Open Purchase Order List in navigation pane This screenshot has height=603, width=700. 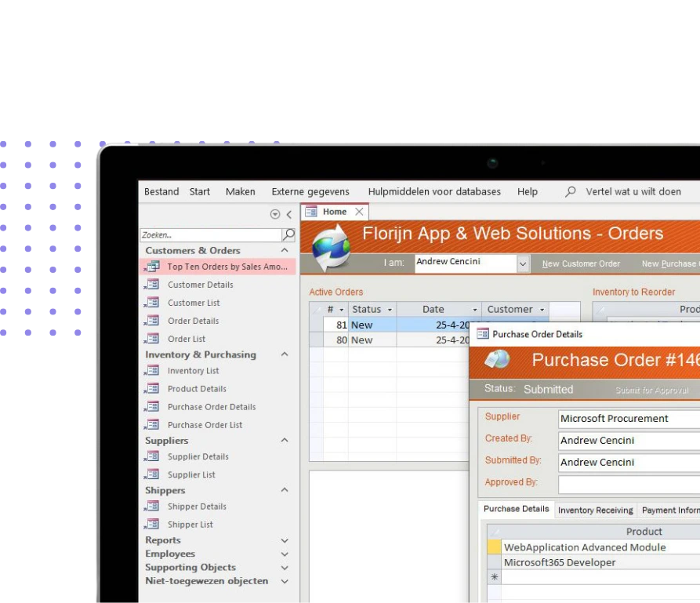pos(205,425)
